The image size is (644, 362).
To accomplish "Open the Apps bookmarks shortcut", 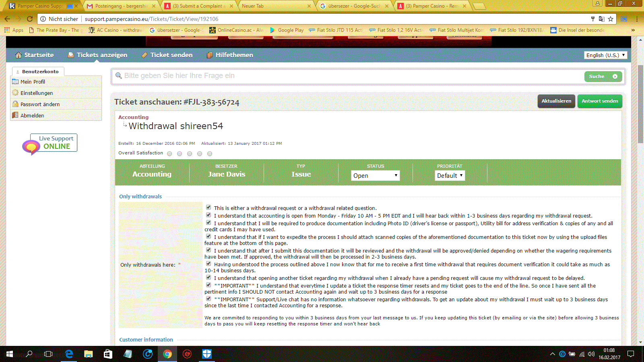I will click(14, 30).
